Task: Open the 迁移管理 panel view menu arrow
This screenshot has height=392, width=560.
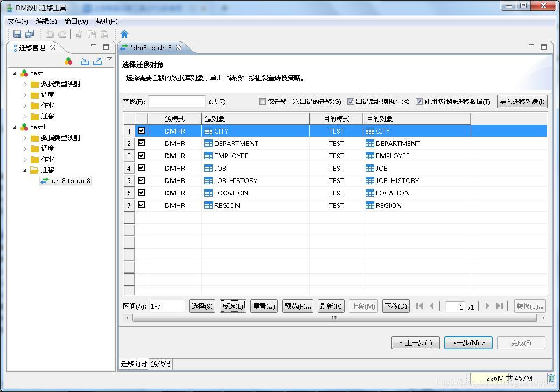Action: click(109, 58)
